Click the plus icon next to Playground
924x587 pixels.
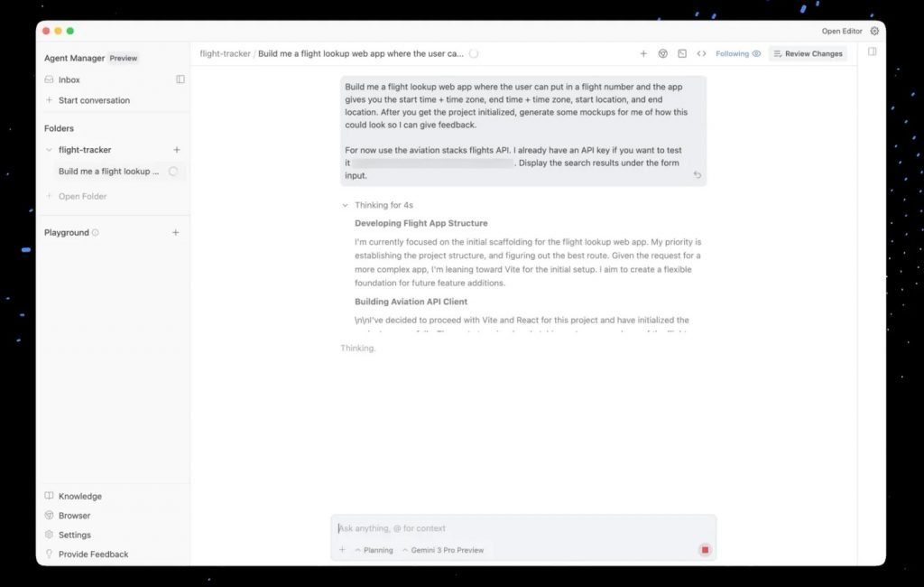click(x=176, y=233)
